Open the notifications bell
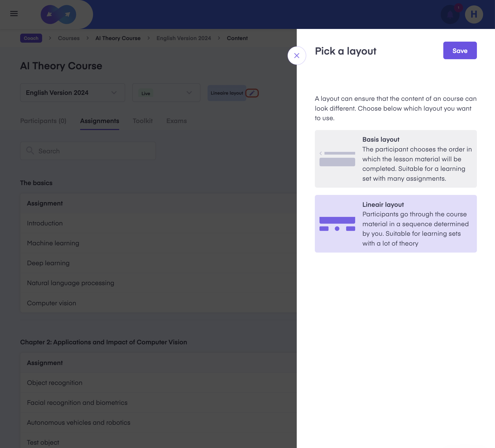495x448 pixels. [x=450, y=14]
